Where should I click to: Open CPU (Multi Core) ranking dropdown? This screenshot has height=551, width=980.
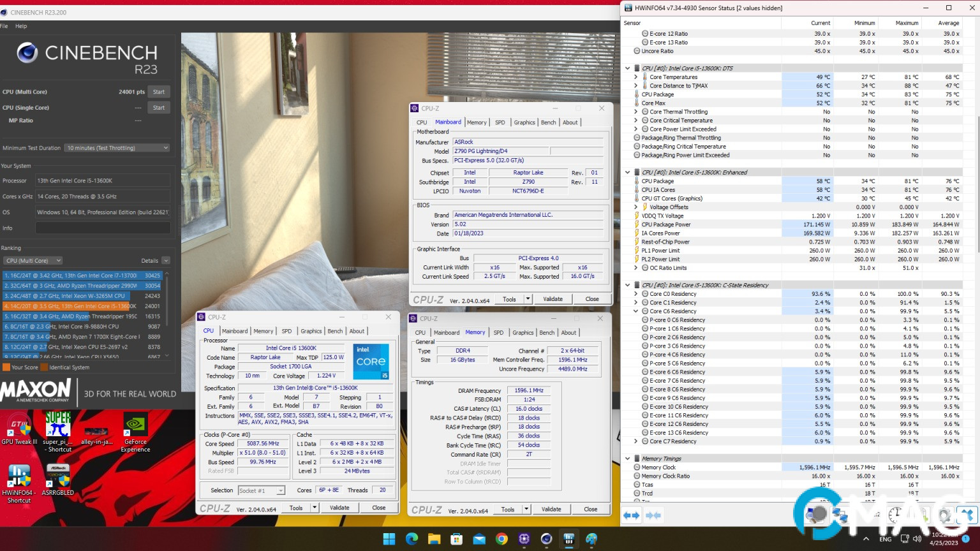(33, 260)
